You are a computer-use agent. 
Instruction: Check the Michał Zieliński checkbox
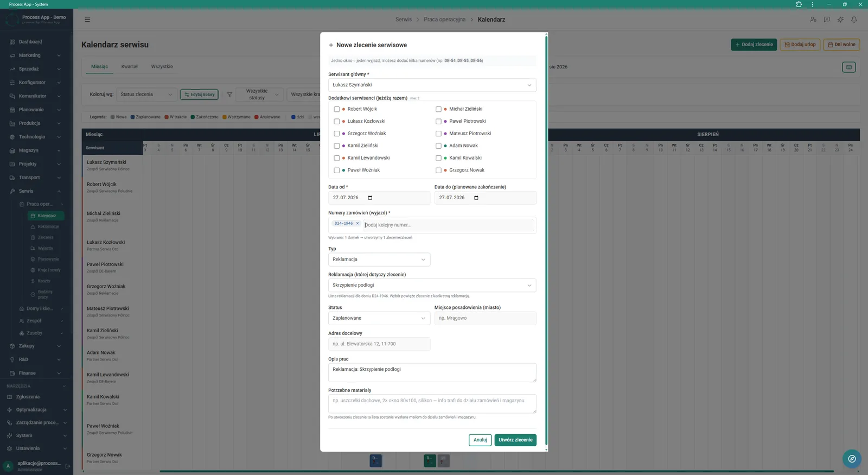pyautogui.click(x=438, y=109)
